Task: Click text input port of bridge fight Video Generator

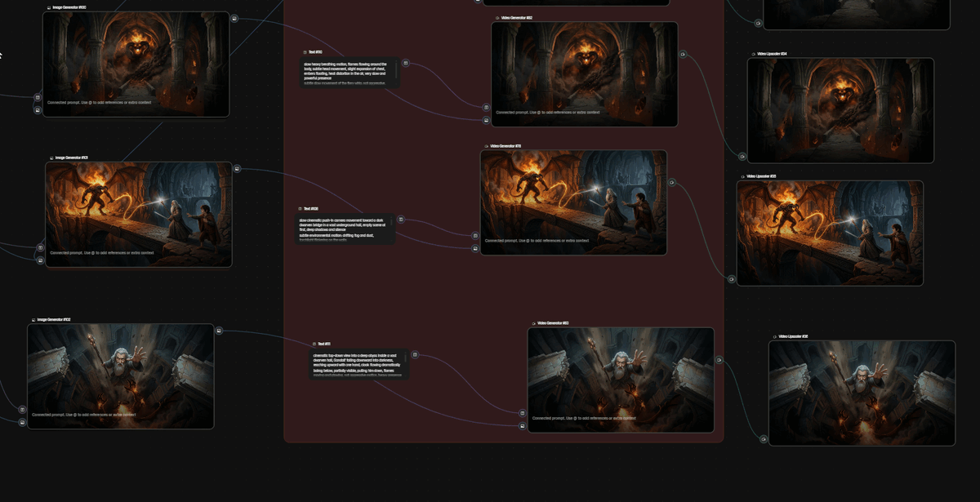Action: 475,236
